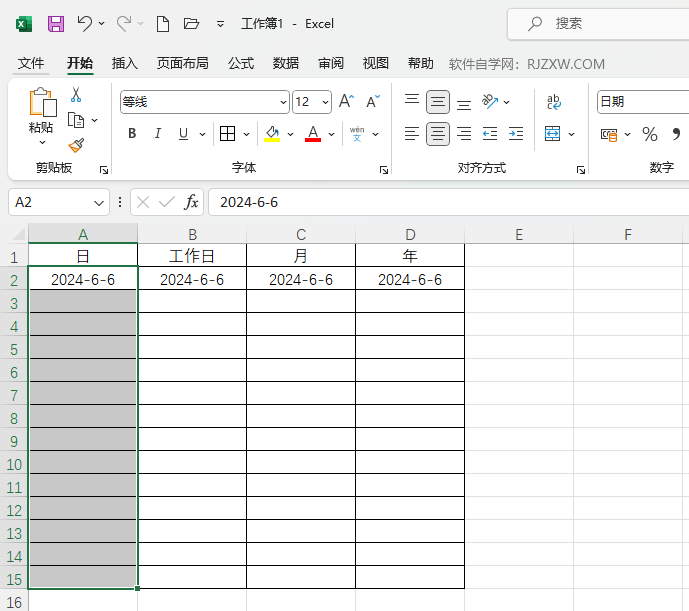This screenshot has height=611, width=689.
Task: Open fill color palette dropdown arrow
Action: click(x=290, y=134)
